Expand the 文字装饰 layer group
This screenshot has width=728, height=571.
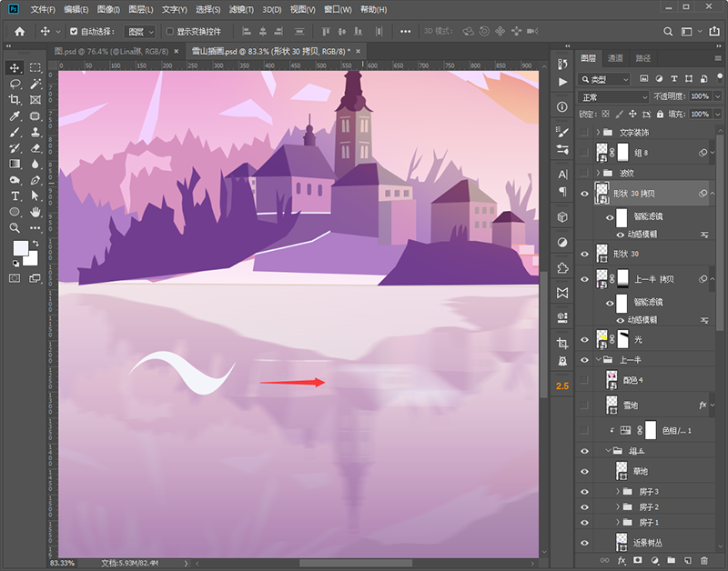click(598, 133)
